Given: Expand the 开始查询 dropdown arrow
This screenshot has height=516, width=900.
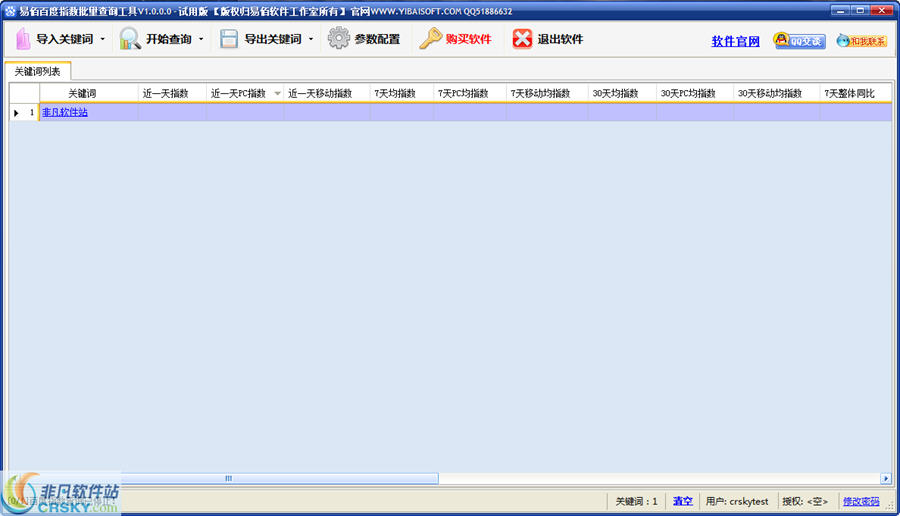Looking at the screenshot, I should pos(201,39).
